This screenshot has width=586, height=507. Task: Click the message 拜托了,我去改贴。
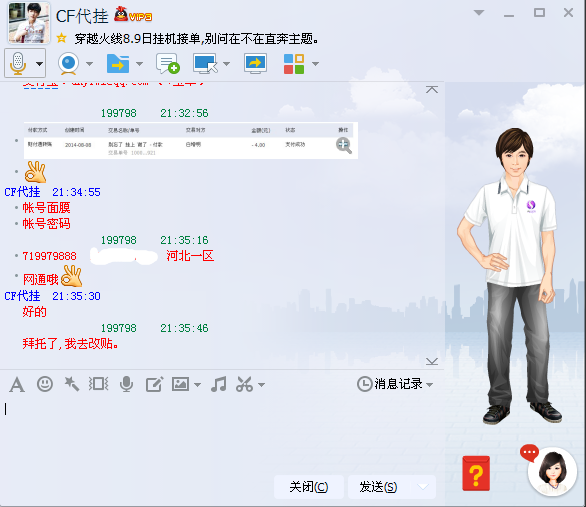(x=70, y=344)
